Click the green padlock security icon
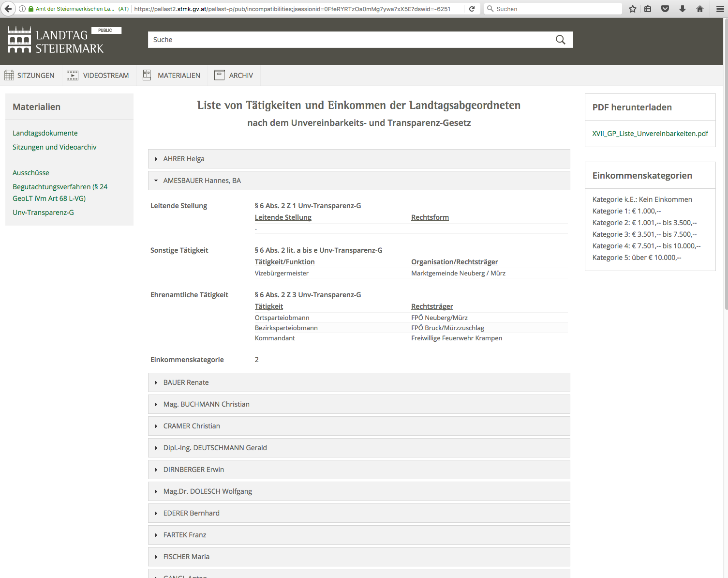Viewport: 728px width, 578px height. click(31, 9)
